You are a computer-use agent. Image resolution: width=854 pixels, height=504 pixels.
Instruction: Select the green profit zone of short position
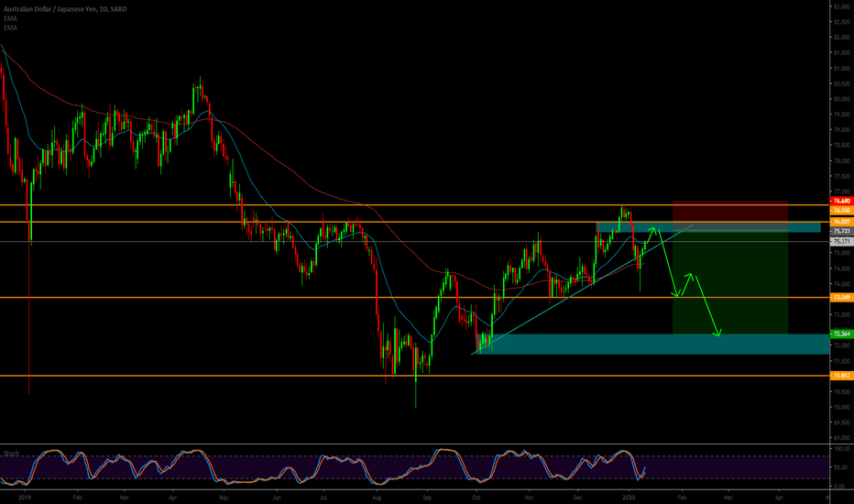729,282
